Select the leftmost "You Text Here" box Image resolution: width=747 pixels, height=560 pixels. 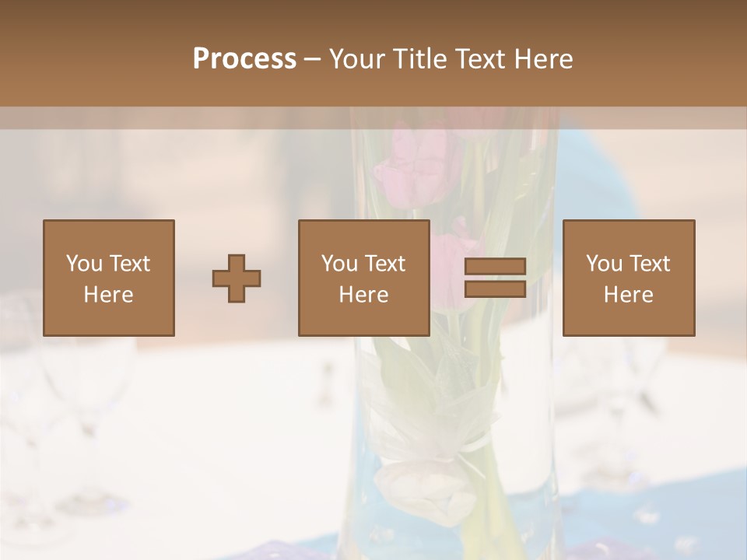(109, 278)
